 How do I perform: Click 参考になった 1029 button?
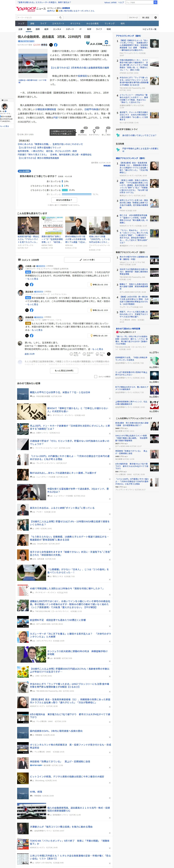tap(99, 310)
